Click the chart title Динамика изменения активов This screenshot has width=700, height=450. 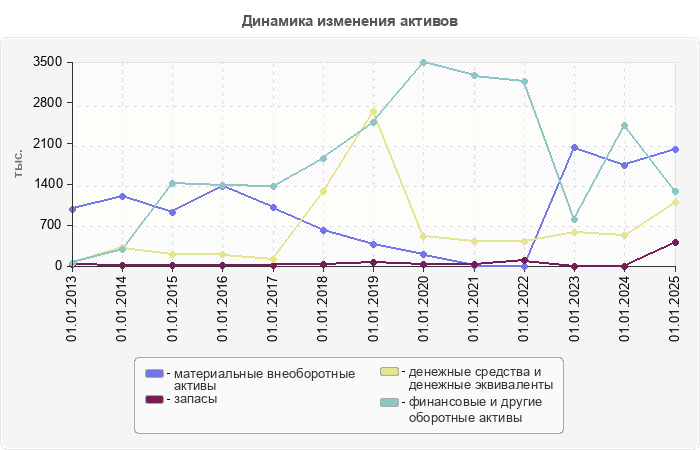click(350, 20)
